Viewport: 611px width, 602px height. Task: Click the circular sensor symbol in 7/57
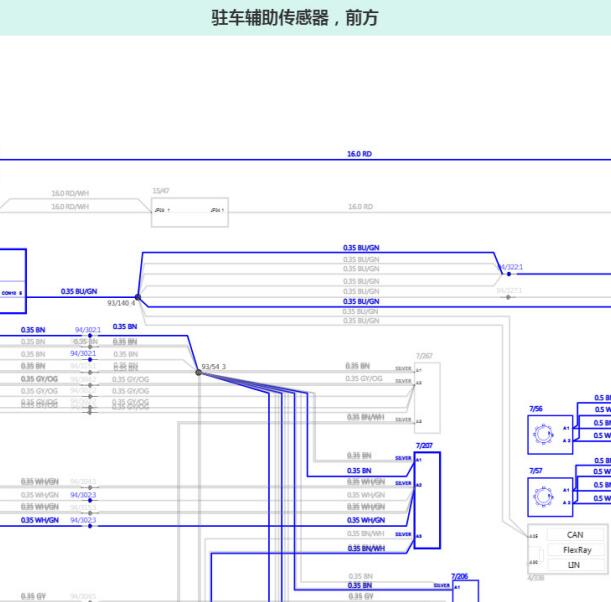(543, 497)
